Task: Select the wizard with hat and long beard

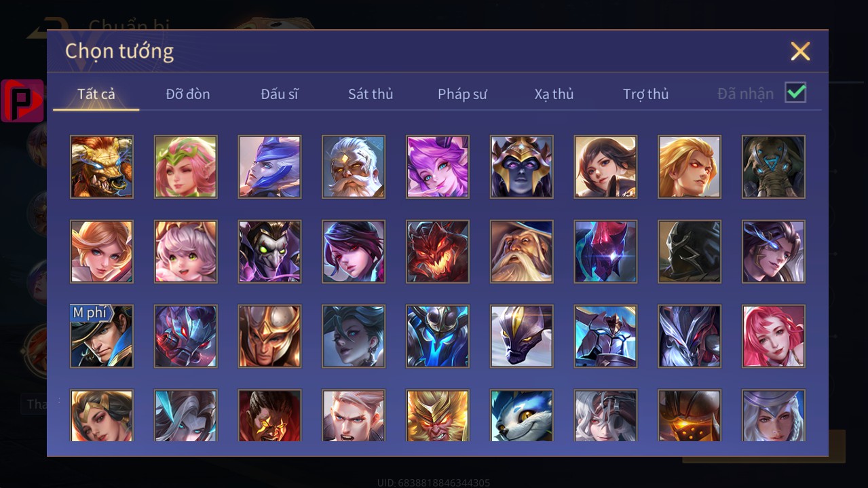Action: coord(522,252)
